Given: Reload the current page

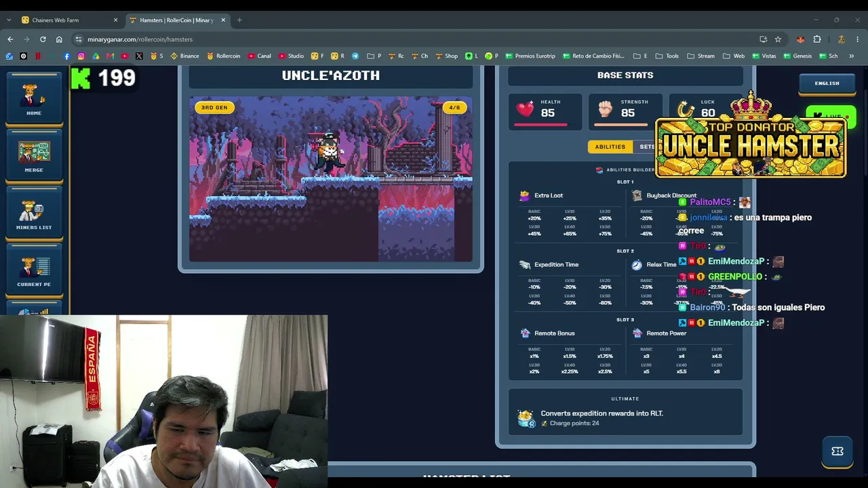Looking at the screenshot, I should pos(43,39).
